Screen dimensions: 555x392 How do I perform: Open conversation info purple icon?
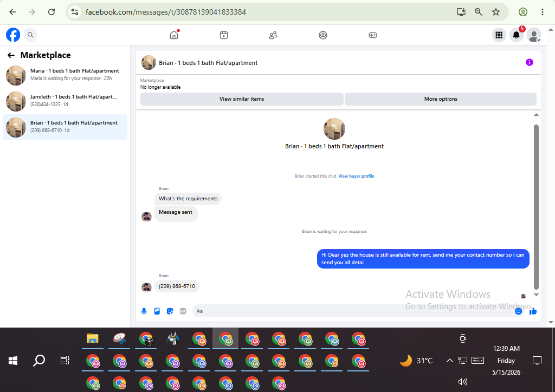pyautogui.click(x=529, y=63)
